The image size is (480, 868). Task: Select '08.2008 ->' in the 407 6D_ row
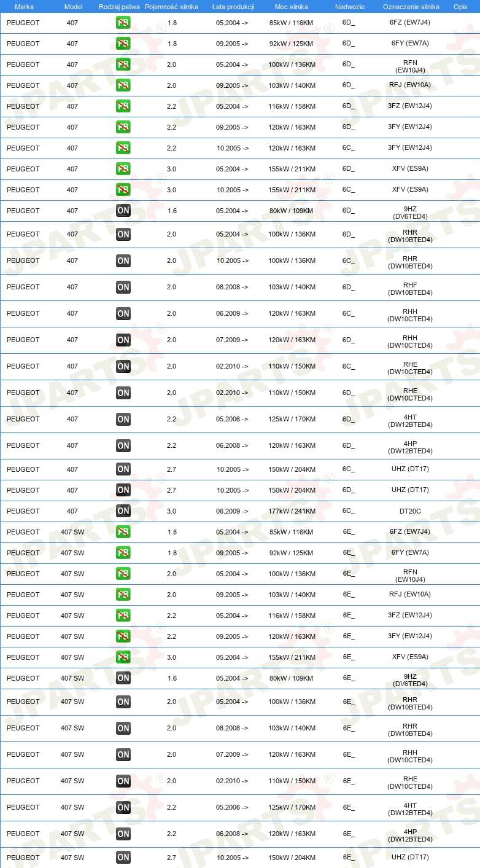232,287
